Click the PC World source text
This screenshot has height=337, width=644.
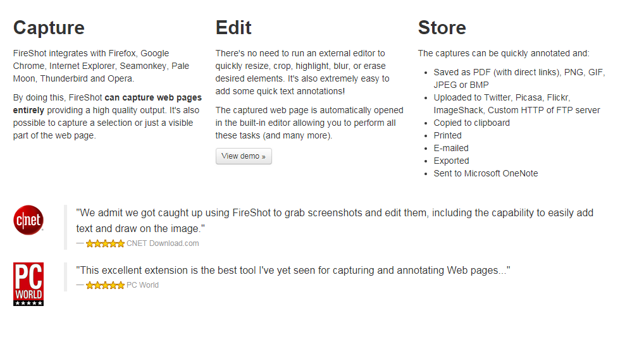pyautogui.click(x=142, y=285)
